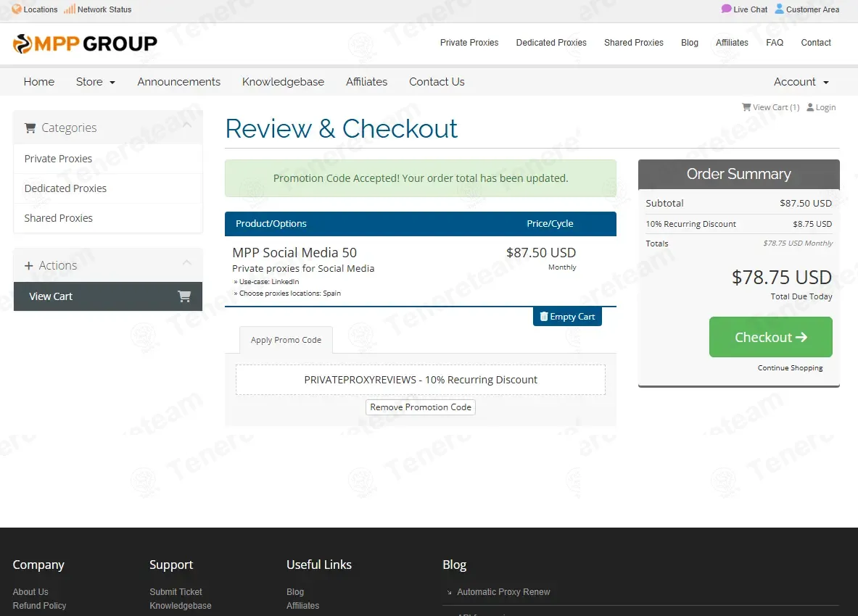The image size is (858, 616).
Task: Click Live Chat link
Action: (744, 9)
